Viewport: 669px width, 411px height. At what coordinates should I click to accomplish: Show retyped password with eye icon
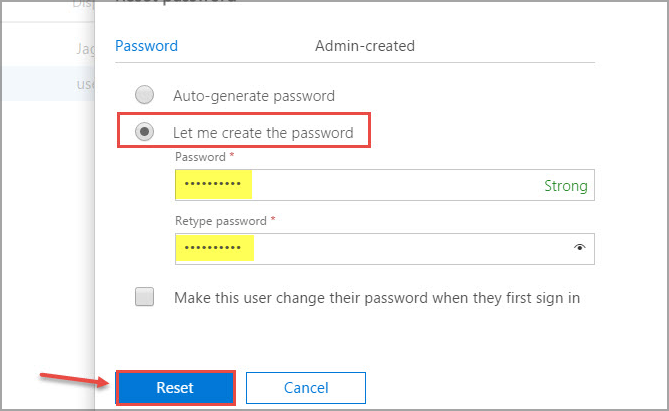point(579,248)
